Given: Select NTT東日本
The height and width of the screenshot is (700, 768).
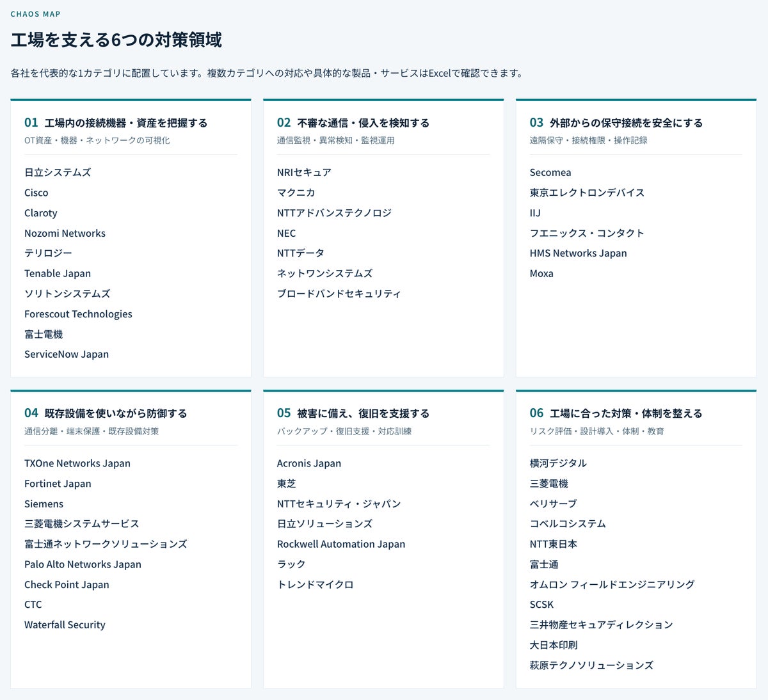Looking at the screenshot, I should pos(553,544).
